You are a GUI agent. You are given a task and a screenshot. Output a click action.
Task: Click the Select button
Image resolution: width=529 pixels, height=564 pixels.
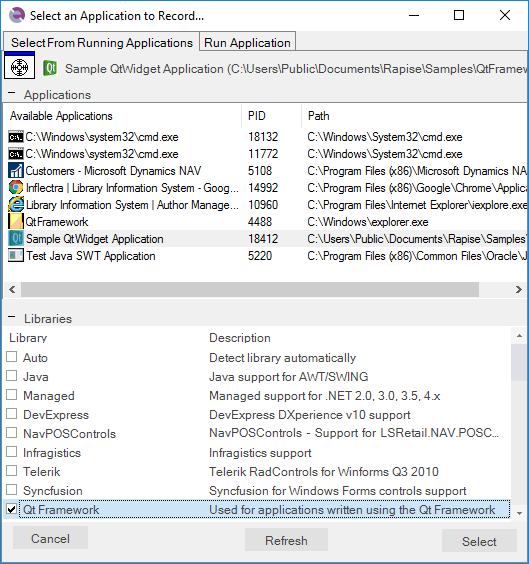click(x=479, y=541)
